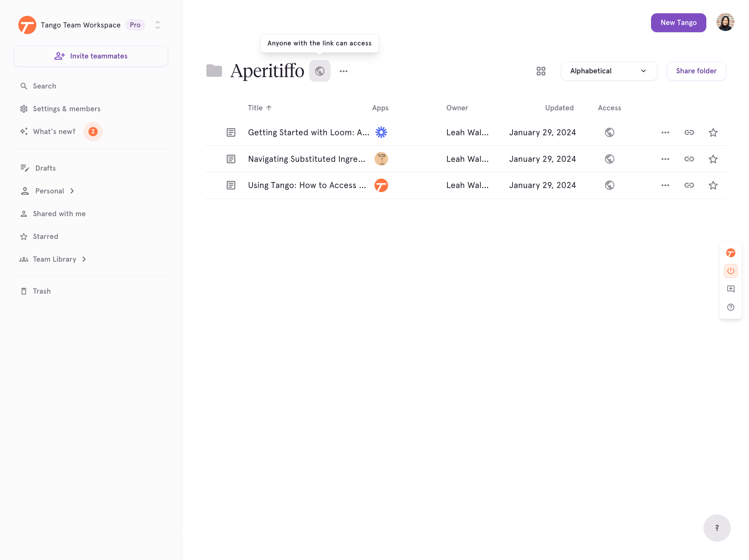Click the New Tango button
749x560 pixels.
coord(678,23)
